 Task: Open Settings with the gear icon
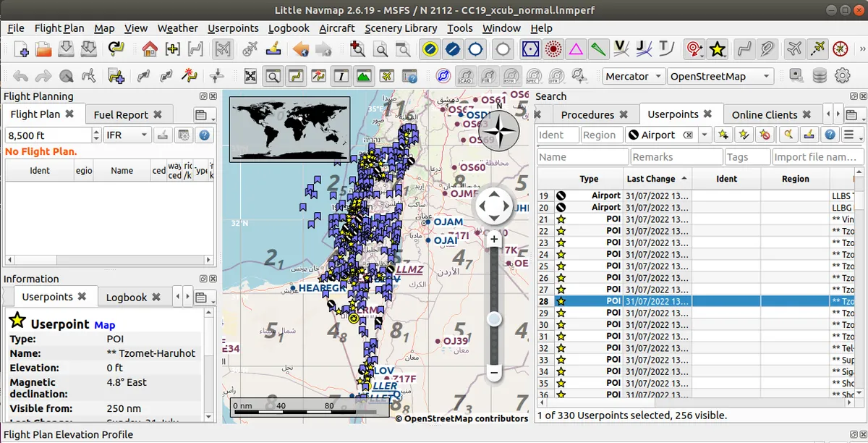tap(842, 76)
